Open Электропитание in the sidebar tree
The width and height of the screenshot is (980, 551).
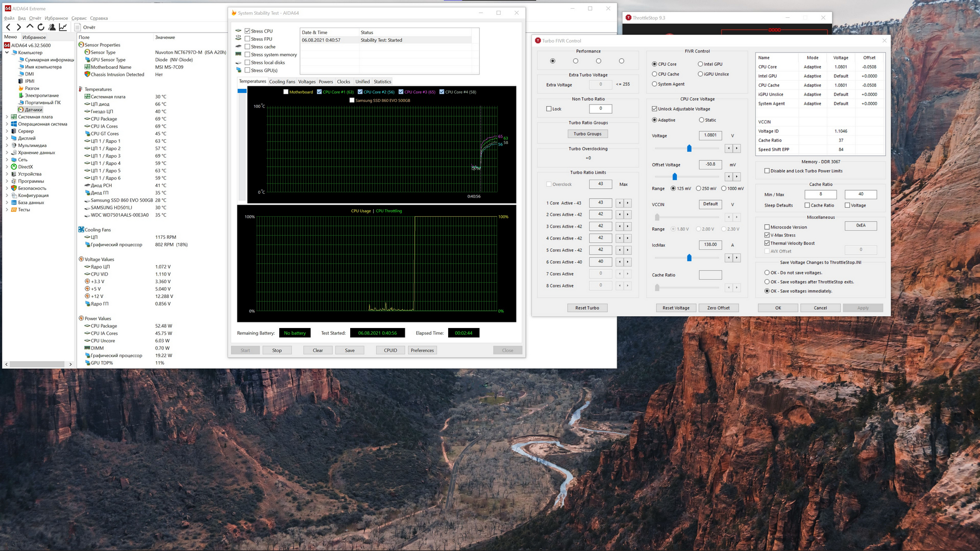point(42,95)
